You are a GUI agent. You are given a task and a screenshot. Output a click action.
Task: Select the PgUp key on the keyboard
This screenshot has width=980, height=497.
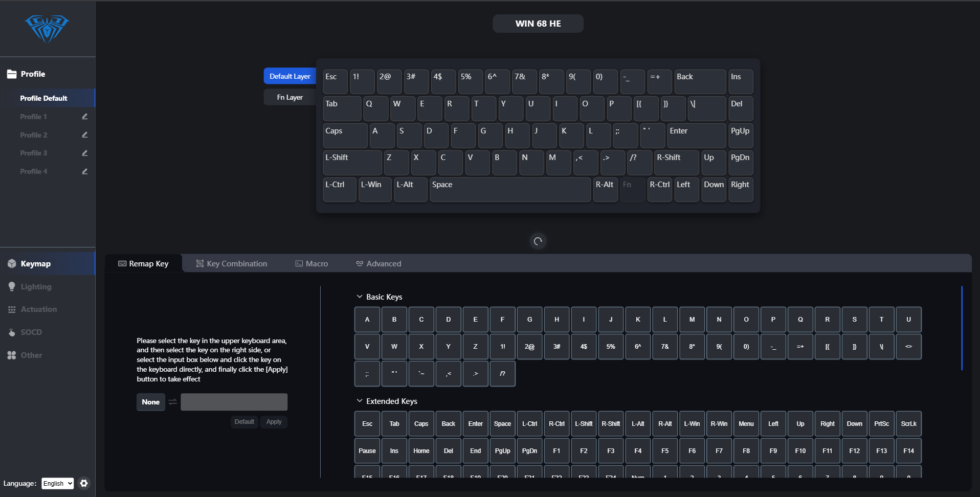tap(741, 136)
